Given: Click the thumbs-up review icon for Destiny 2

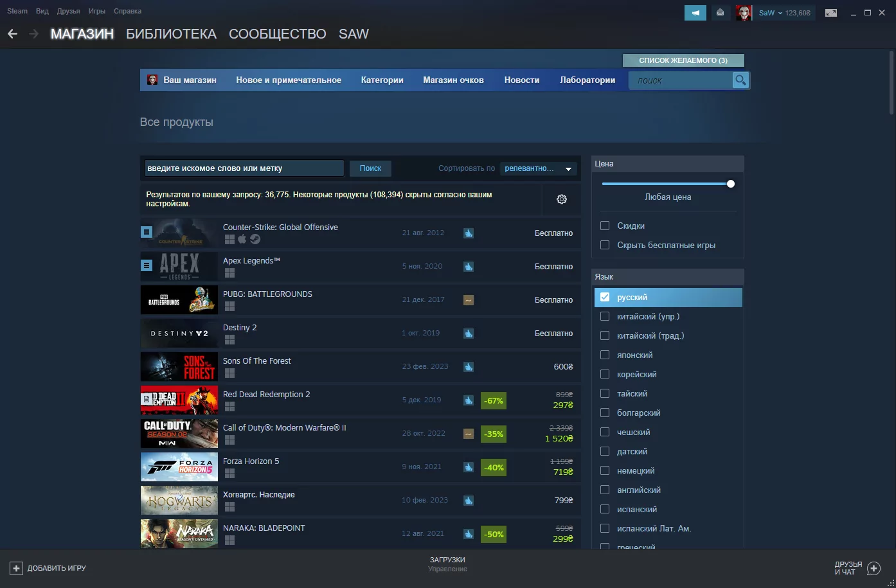Looking at the screenshot, I should [469, 334].
